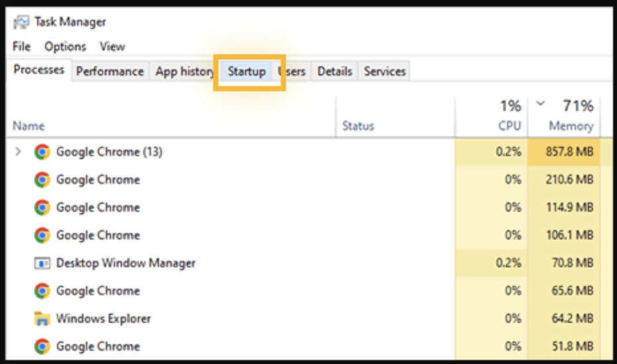Click the Desktop Window Manager icon

[x=42, y=263]
